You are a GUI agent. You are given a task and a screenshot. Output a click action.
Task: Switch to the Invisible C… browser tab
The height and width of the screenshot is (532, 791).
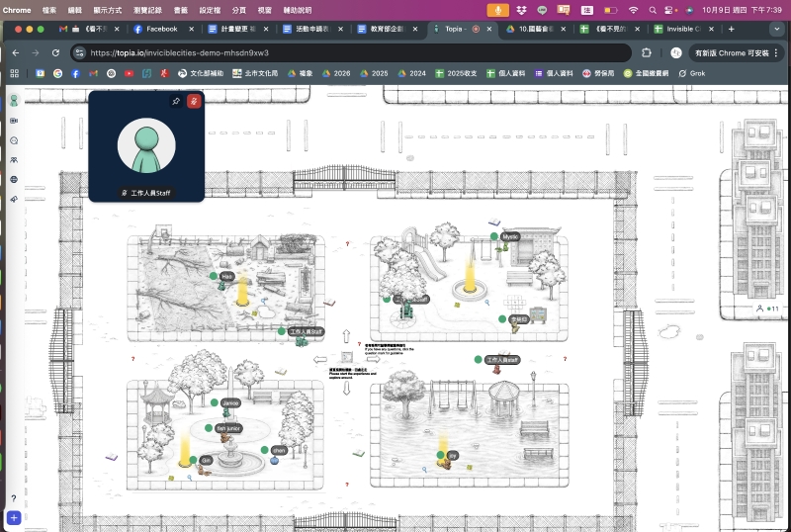coord(684,30)
